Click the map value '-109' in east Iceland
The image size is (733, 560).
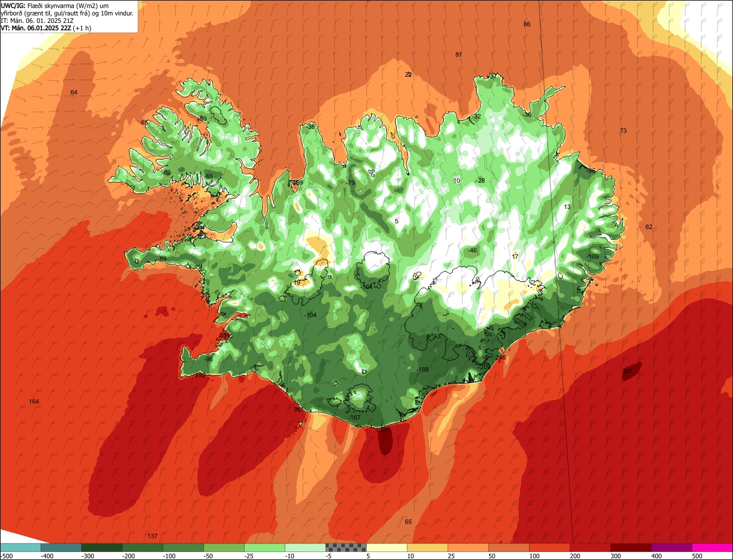[x=592, y=257]
